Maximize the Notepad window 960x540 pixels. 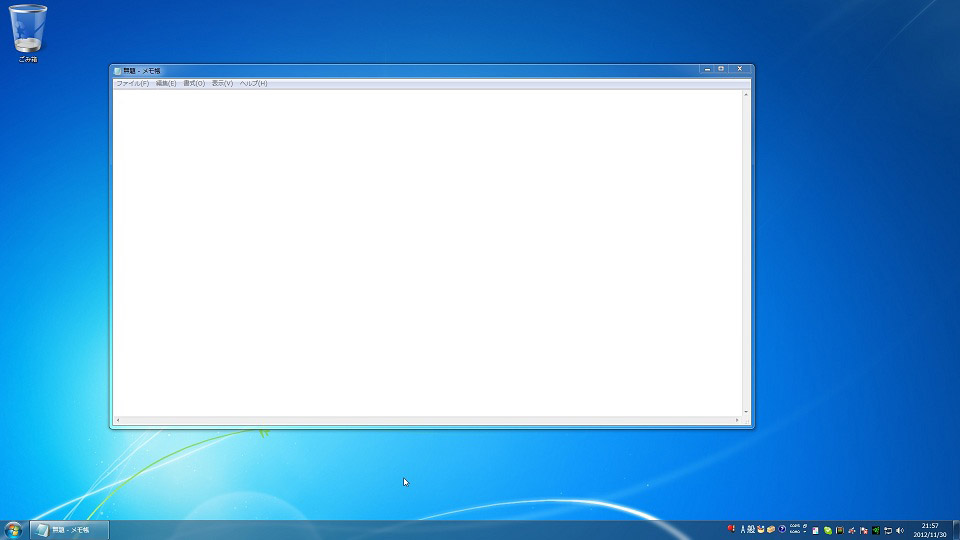tap(721, 69)
